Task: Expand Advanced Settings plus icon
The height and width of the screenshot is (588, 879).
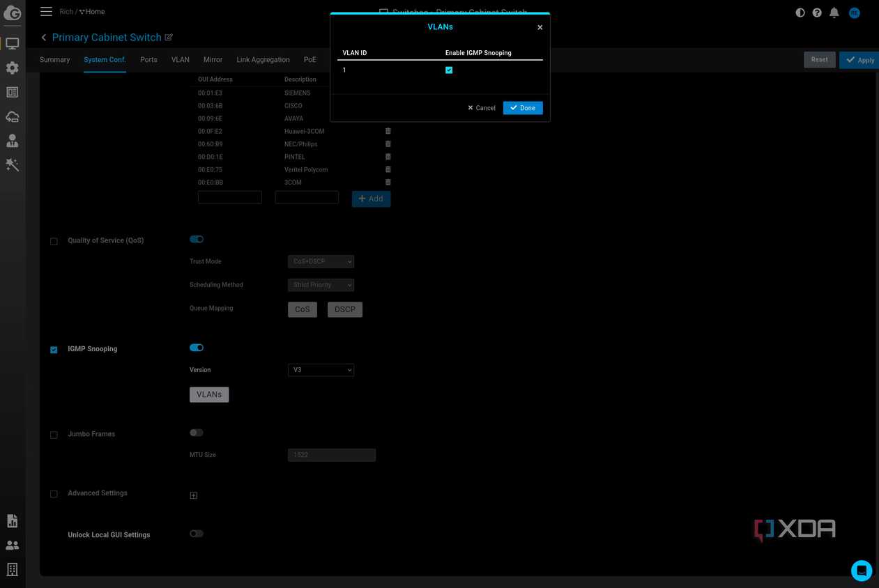Action: tap(194, 495)
